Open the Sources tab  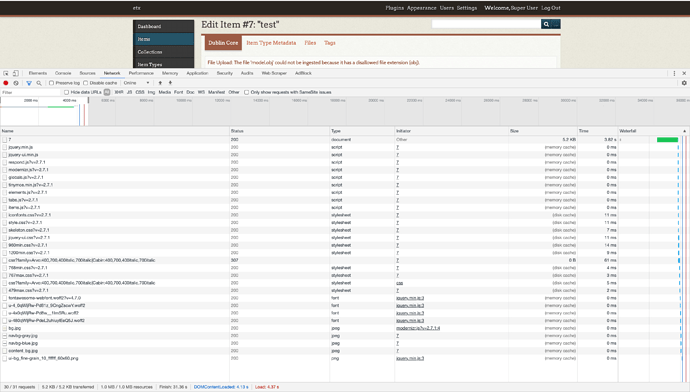(87, 73)
